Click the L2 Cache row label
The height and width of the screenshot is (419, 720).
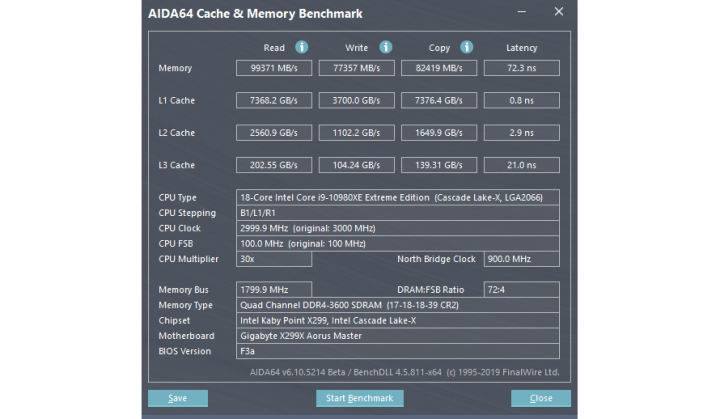tap(176, 133)
